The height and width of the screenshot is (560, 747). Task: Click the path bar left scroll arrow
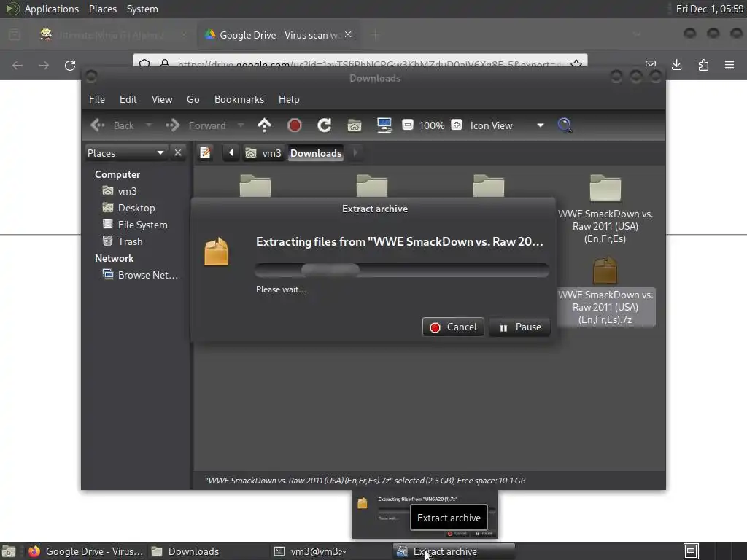[231, 153]
